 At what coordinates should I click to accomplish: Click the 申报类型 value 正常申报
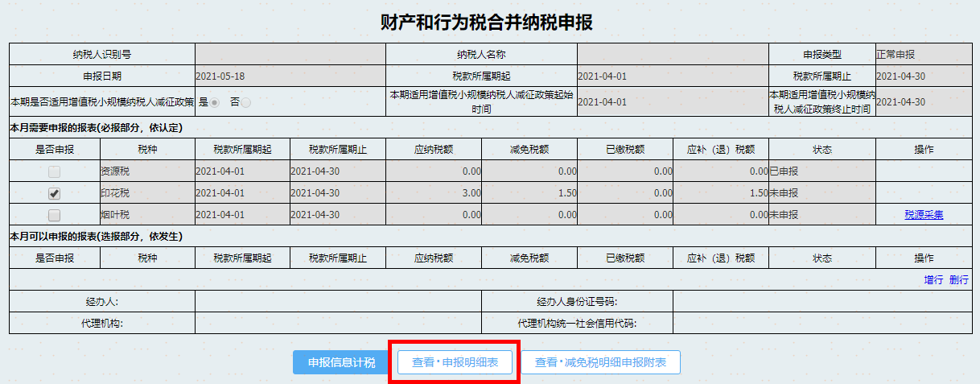[x=896, y=55]
